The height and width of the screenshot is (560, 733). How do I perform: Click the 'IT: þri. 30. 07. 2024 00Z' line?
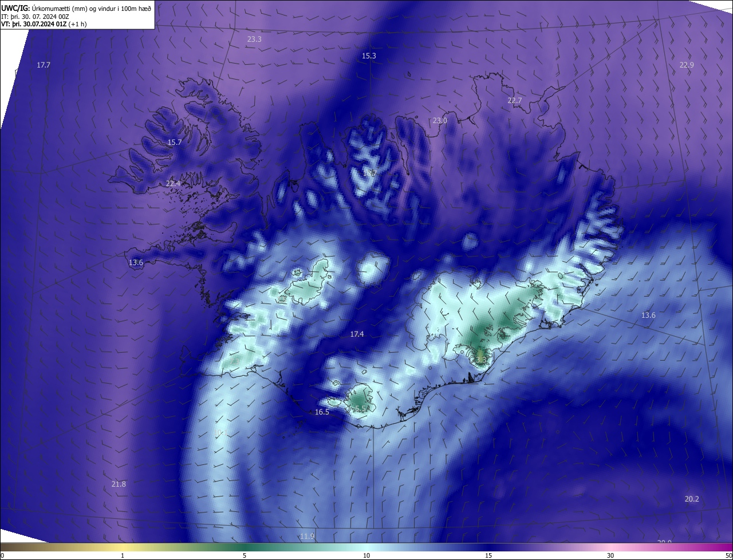tap(36, 17)
